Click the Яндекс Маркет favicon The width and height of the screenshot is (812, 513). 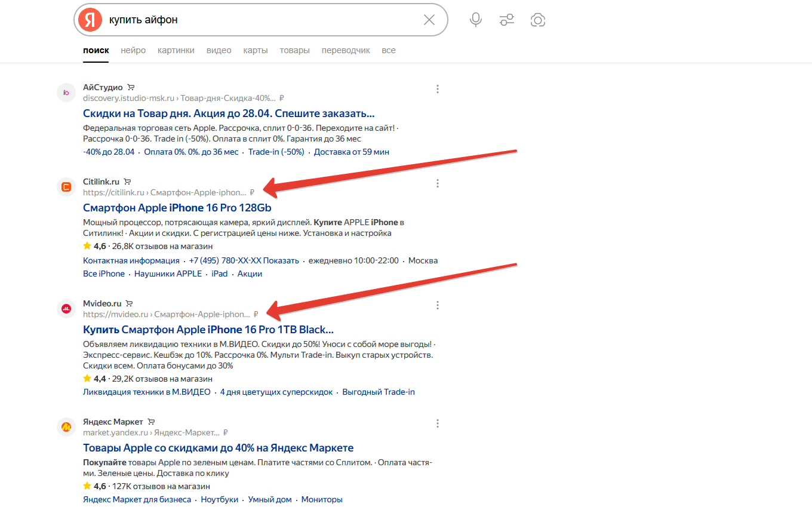(66, 427)
